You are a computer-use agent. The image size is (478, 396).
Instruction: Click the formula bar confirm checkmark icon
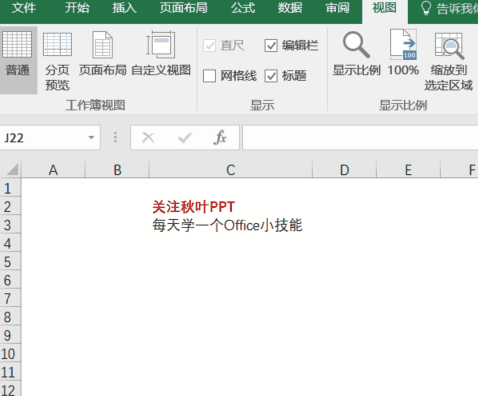[x=185, y=137]
